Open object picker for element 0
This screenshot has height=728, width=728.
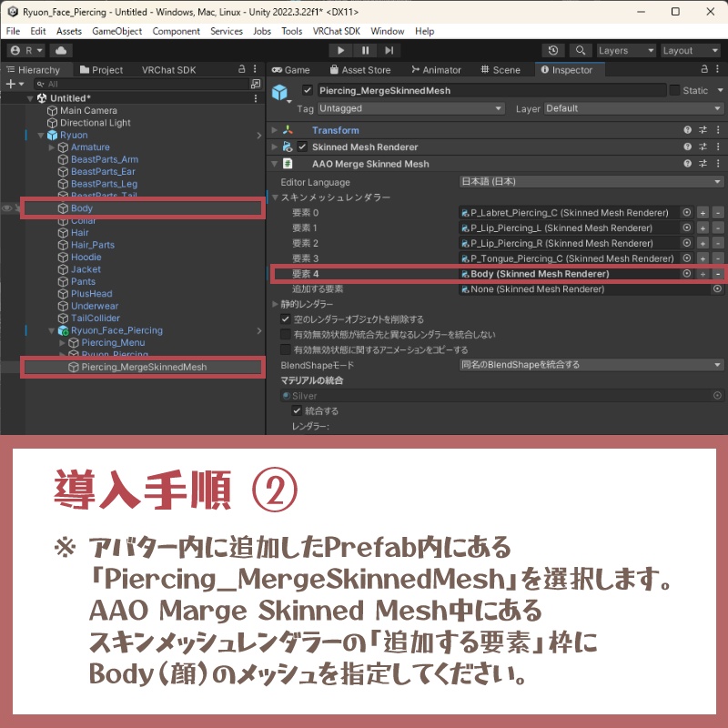point(686,212)
